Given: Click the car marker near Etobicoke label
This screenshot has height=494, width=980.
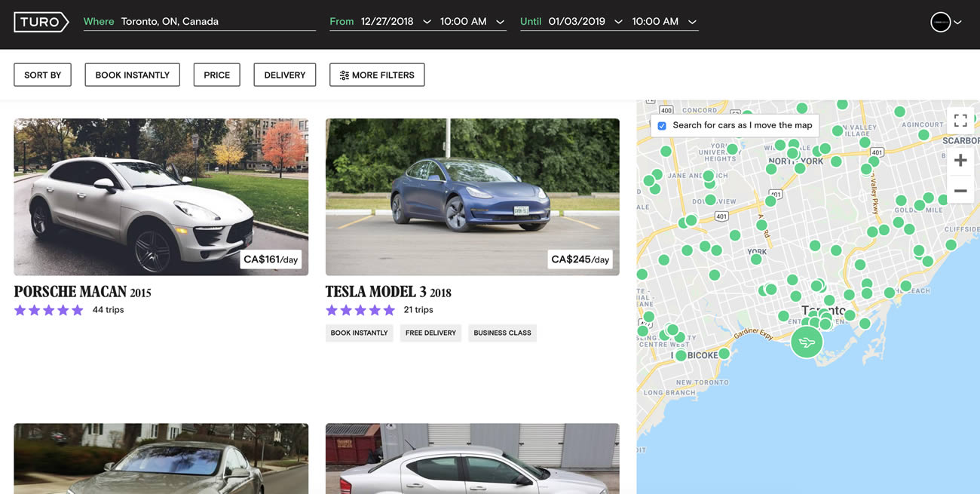Looking at the screenshot, I should [x=681, y=355].
